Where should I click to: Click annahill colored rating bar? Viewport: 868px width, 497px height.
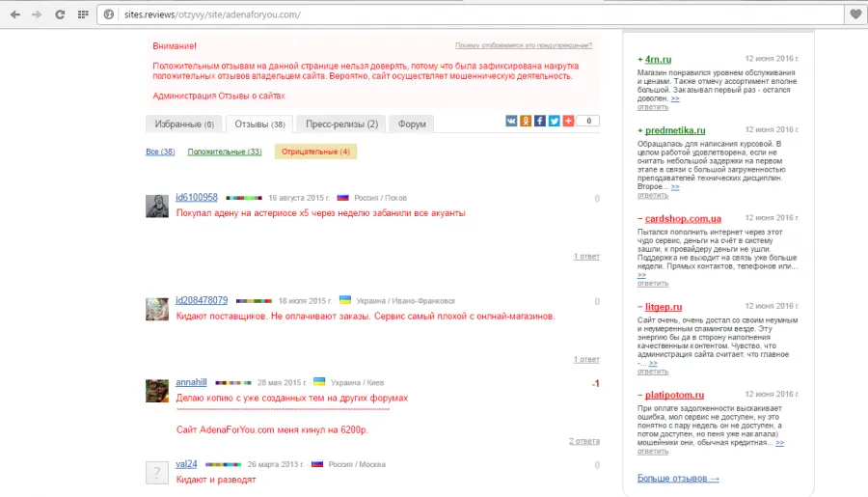click(233, 383)
